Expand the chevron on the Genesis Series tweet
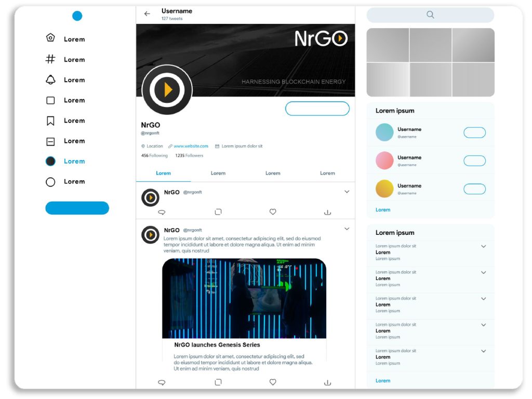Screen dimensions: 532x399 (x=347, y=229)
